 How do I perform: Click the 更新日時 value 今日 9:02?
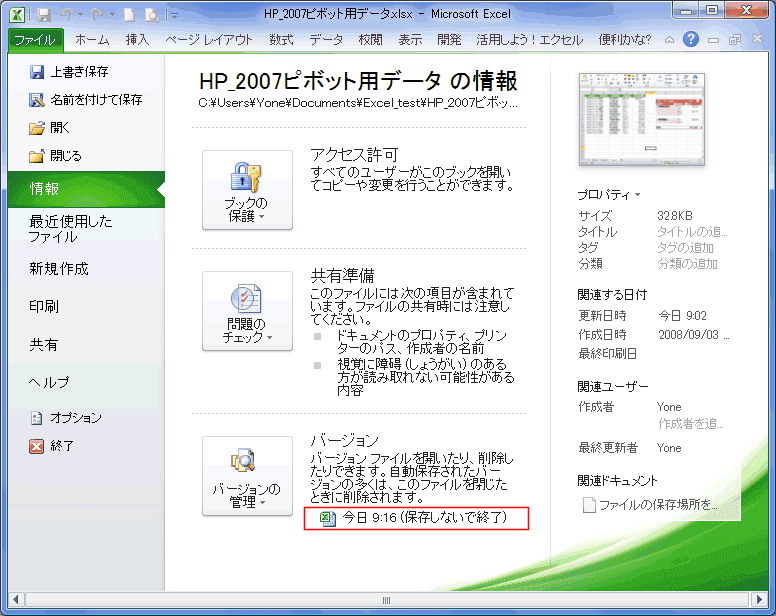pos(682,316)
